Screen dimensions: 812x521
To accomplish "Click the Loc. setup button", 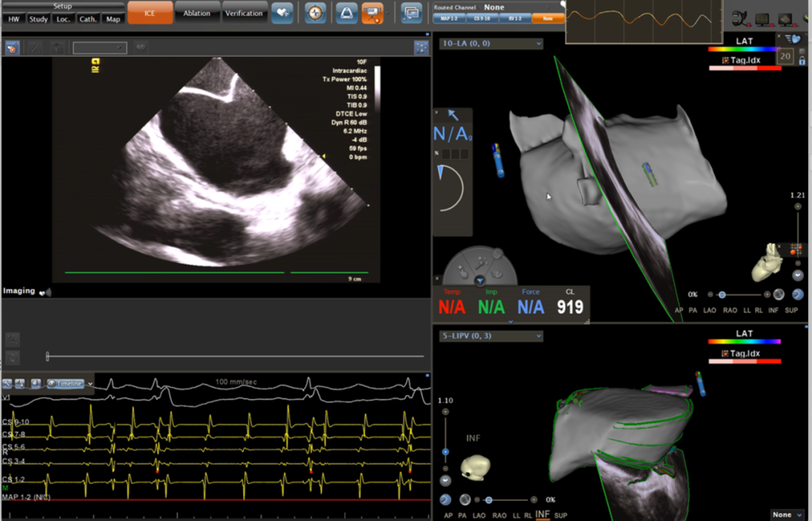I will point(63,19).
